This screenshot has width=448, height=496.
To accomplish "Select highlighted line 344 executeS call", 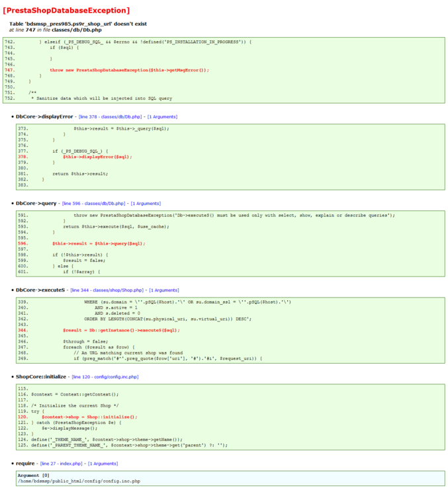I will tap(121, 330).
